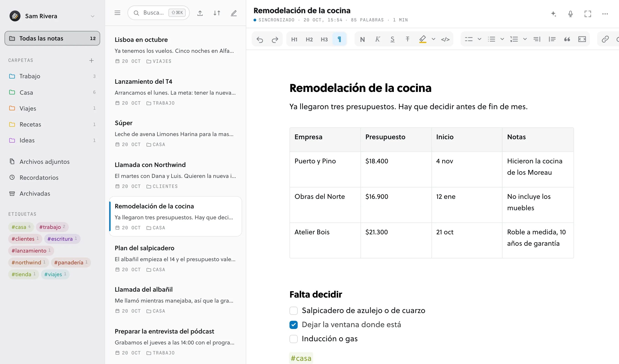The width and height of the screenshot is (619, 364).
Task: Enter fullscreen editor mode
Action: coord(588,14)
